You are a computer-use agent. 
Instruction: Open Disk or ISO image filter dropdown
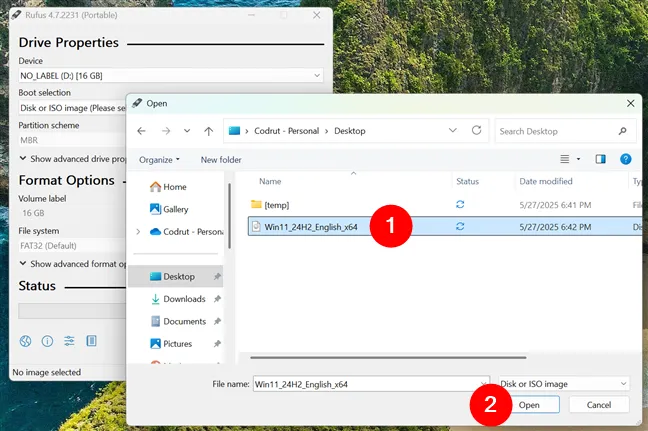564,384
